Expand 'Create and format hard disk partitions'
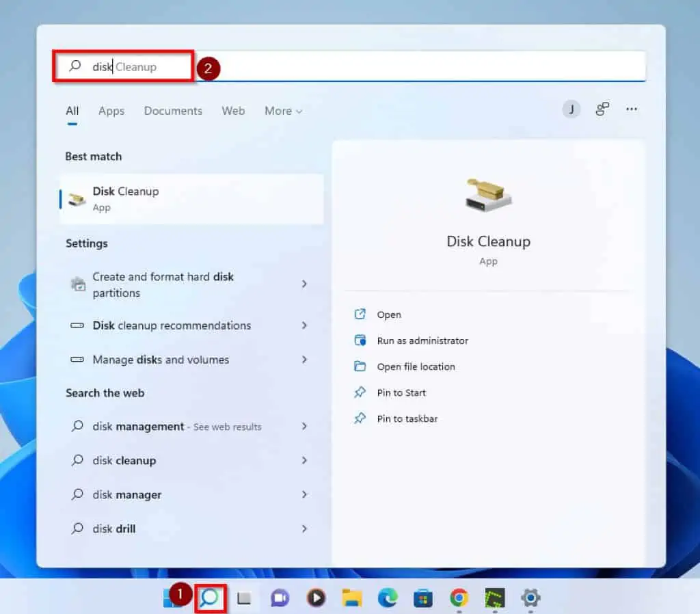Viewport: 700px width, 614px height. pos(304,284)
